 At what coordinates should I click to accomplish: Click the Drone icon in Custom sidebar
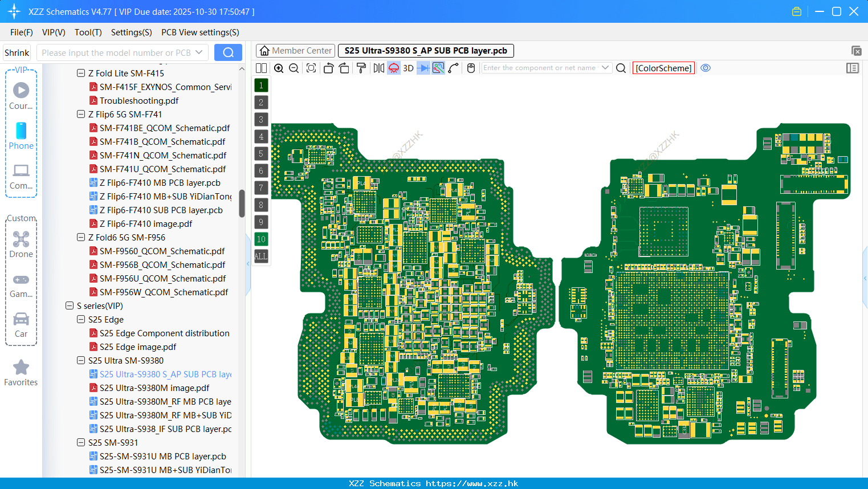click(x=21, y=239)
